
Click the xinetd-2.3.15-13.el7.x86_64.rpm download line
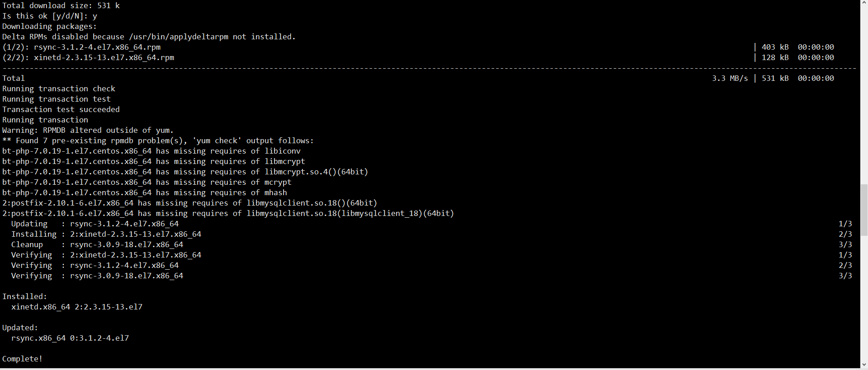pyautogui.click(x=104, y=57)
